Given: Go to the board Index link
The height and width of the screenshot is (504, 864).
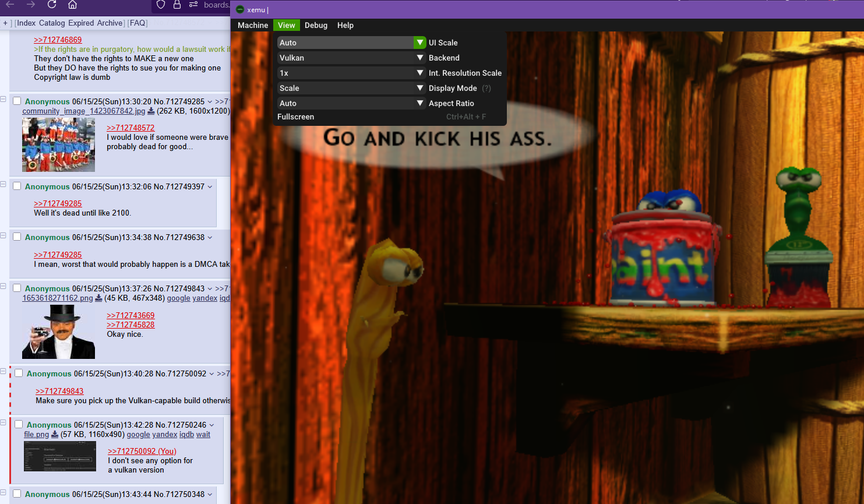Looking at the screenshot, I should pyautogui.click(x=26, y=23).
